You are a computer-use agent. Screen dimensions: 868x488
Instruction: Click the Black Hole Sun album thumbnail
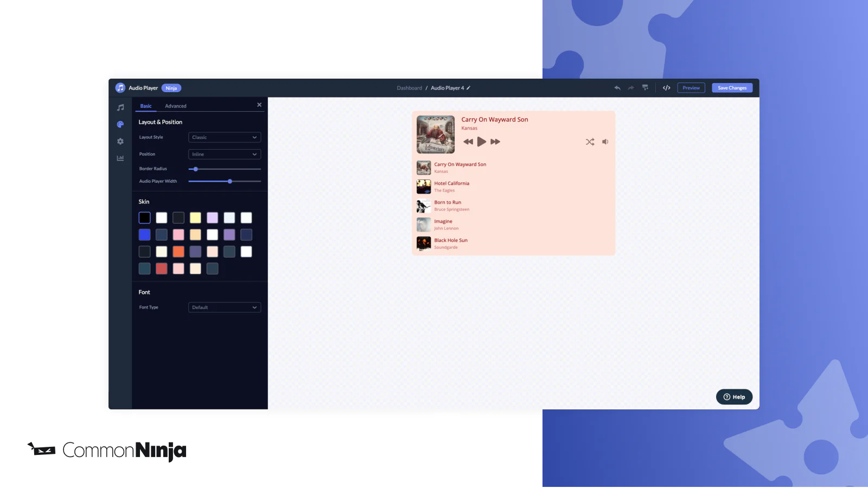tap(424, 243)
